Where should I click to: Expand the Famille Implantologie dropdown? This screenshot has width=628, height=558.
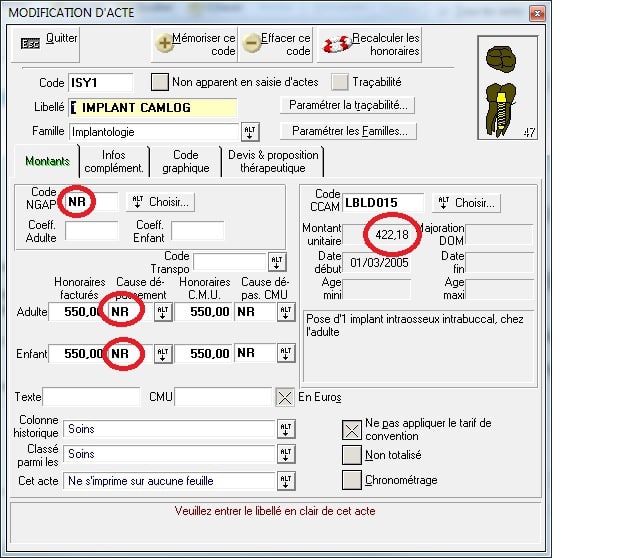pos(249,132)
